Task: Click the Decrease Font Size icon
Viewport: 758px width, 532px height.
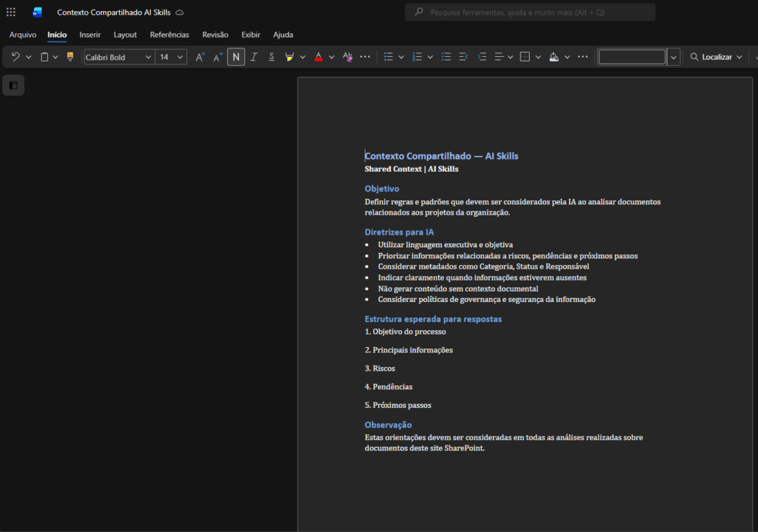Action: [218, 57]
